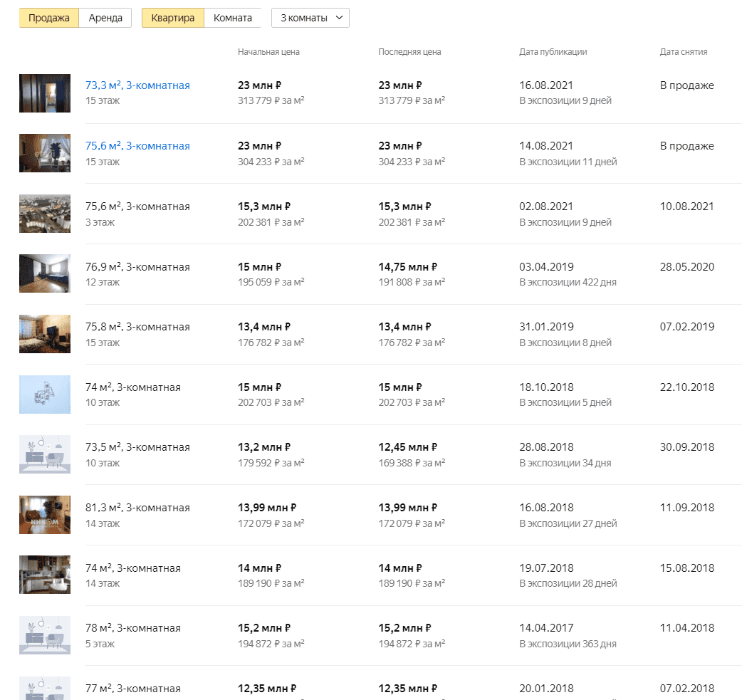Click title '74 м², 3-комнатная' on 14 этаж
This screenshot has width=742, height=700.
(133, 568)
